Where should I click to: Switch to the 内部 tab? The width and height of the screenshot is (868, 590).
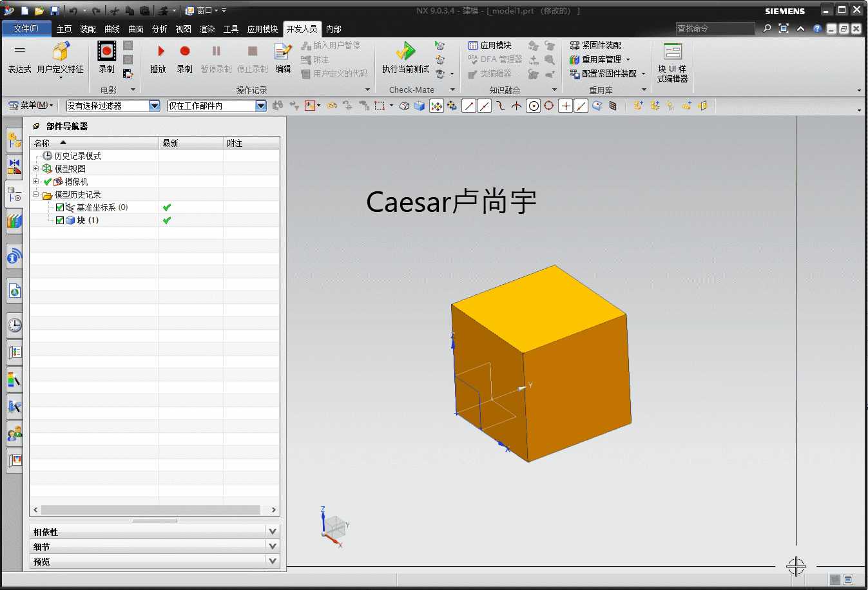[x=334, y=29]
